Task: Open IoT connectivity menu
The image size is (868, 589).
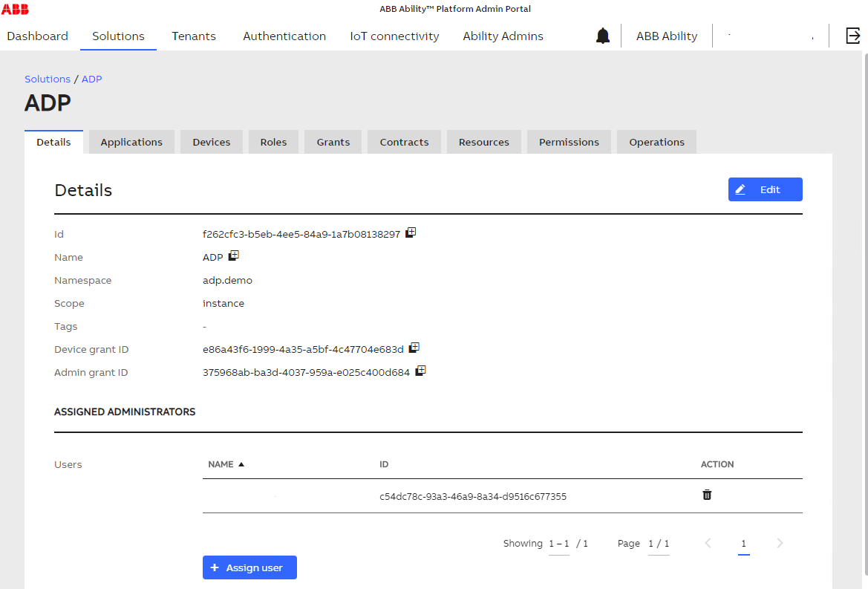Action: pyautogui.click(x=395, y=36)
